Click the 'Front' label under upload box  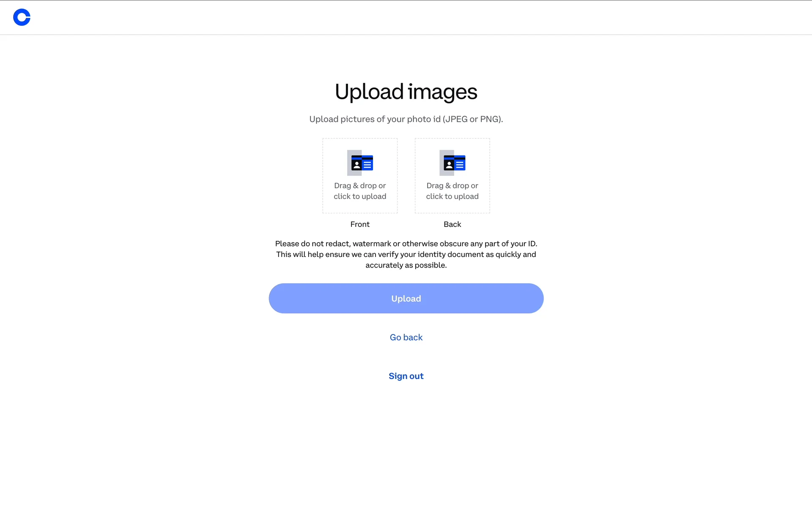coord(360,224)
